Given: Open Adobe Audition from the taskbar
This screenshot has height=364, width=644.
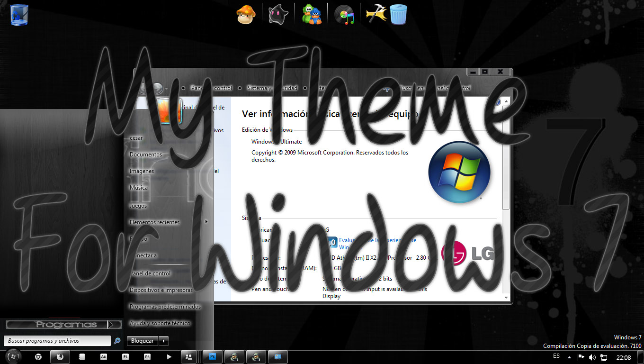Looking at the screenshot, I should [104, 357].
